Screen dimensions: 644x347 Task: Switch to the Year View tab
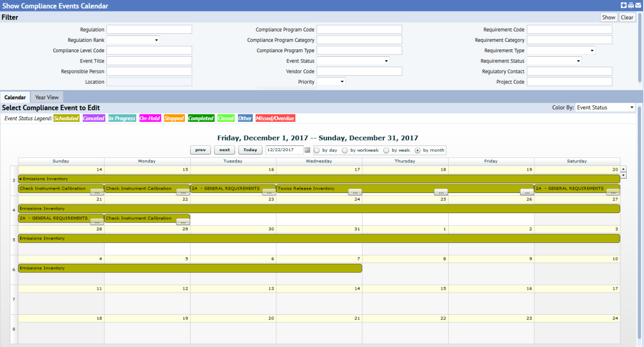47,98
